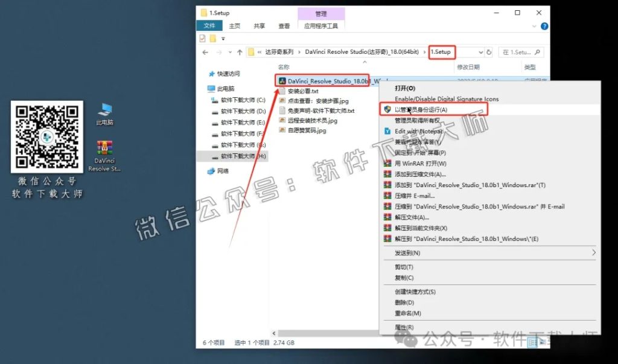
Task: Click the 在 1.Setup 中搜索 search box
Action: coord(520,53)
